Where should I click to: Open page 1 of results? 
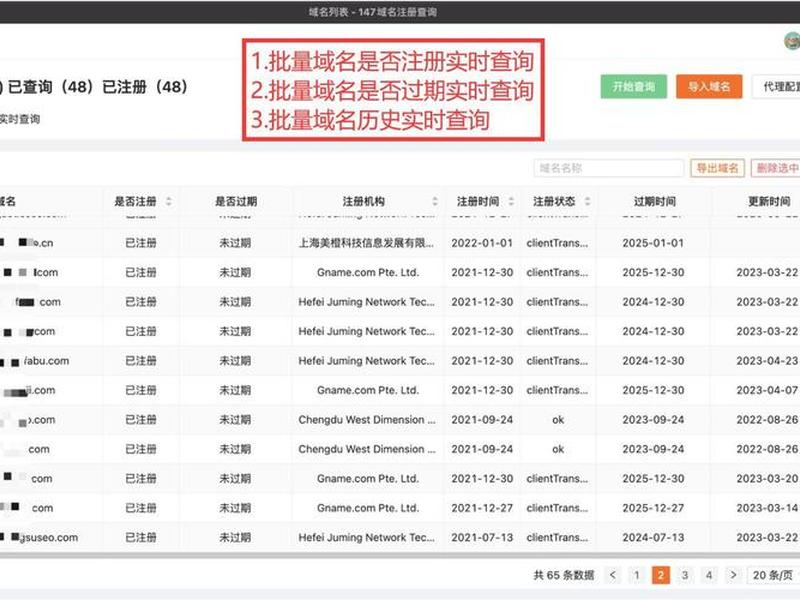[x=637, y=575]
